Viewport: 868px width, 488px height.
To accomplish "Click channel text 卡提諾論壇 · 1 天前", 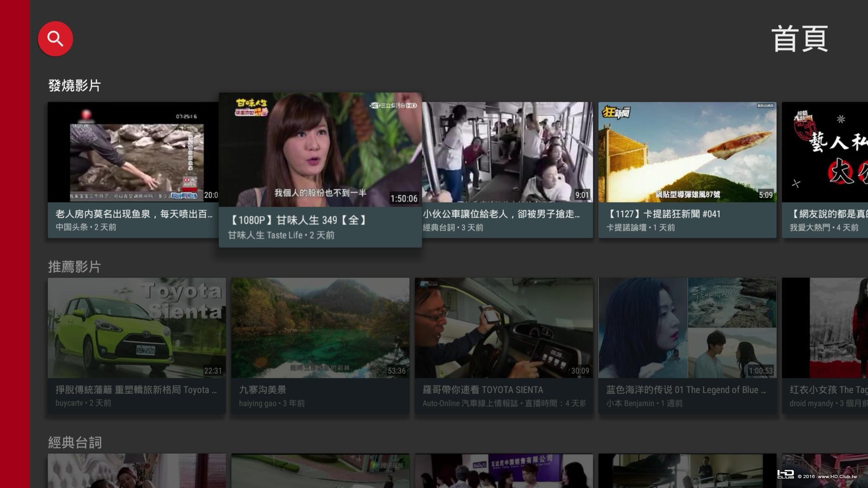I will point(641,227).
